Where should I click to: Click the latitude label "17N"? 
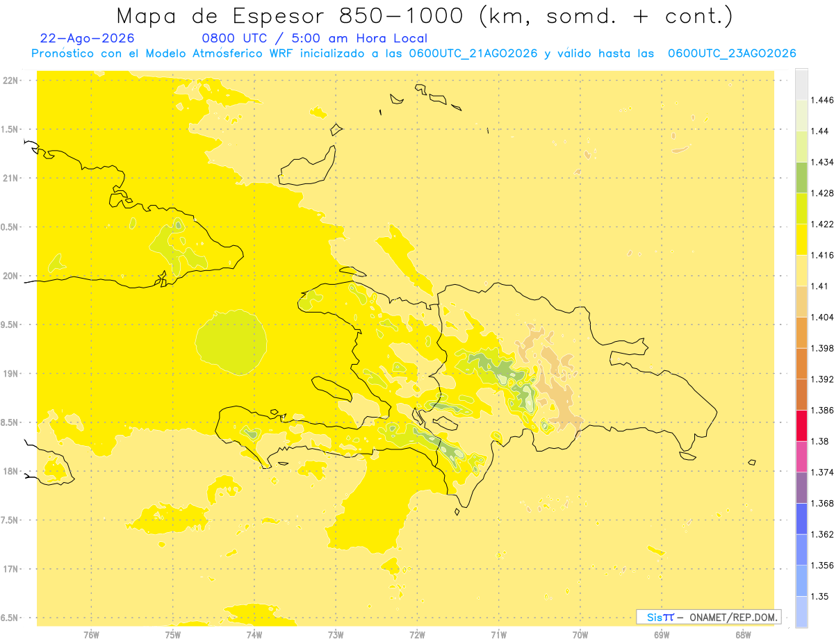(x=10, y=570)
